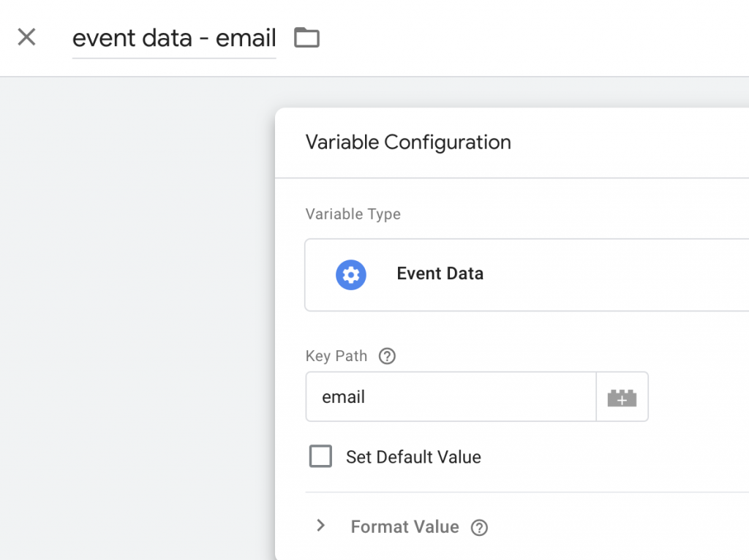Expand Format Value using the chevron arrow
749x560 pixels.
click(x=320, y=526)
